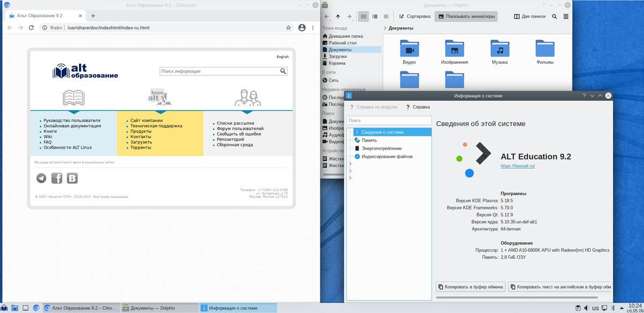This screenshot has width=644, height=313.
Task: Open Загрузки in Dolphin sidebar
Action: tap(352, 56)
